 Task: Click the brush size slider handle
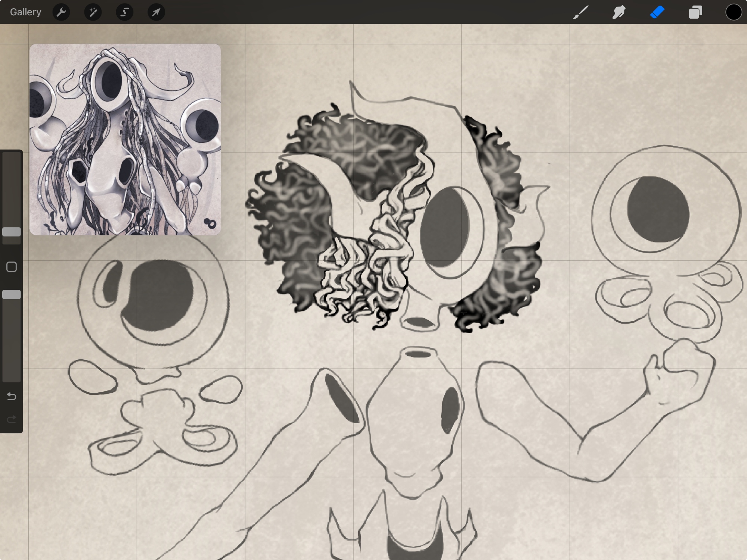pyautogui.click(x=12, y=232)
